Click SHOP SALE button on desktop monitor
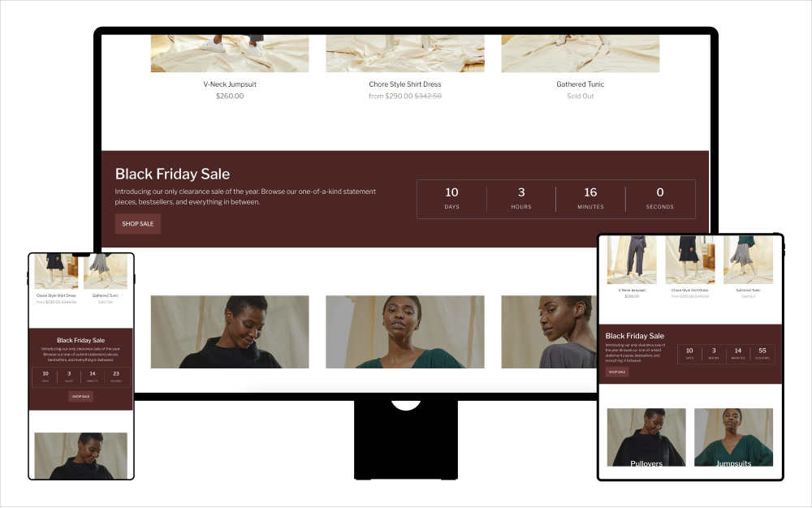 [x=137, y=223]
